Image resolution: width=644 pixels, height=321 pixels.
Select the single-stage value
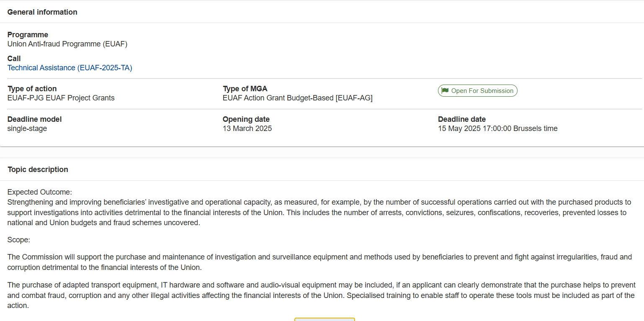tap(27, 128)
